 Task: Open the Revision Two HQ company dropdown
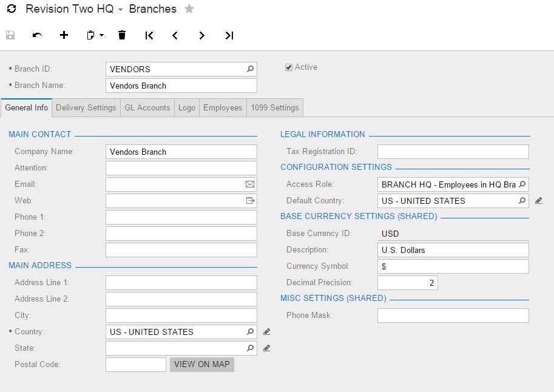120,10
